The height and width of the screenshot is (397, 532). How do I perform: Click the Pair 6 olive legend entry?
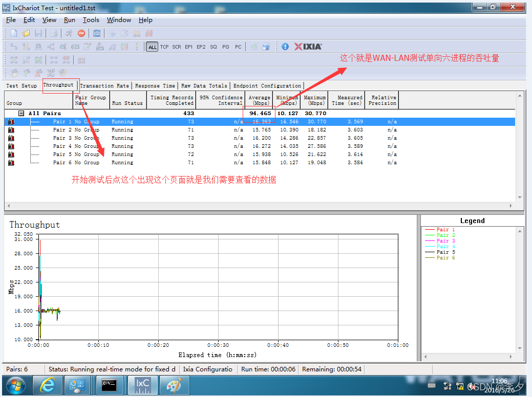click(x=440, y=258)
